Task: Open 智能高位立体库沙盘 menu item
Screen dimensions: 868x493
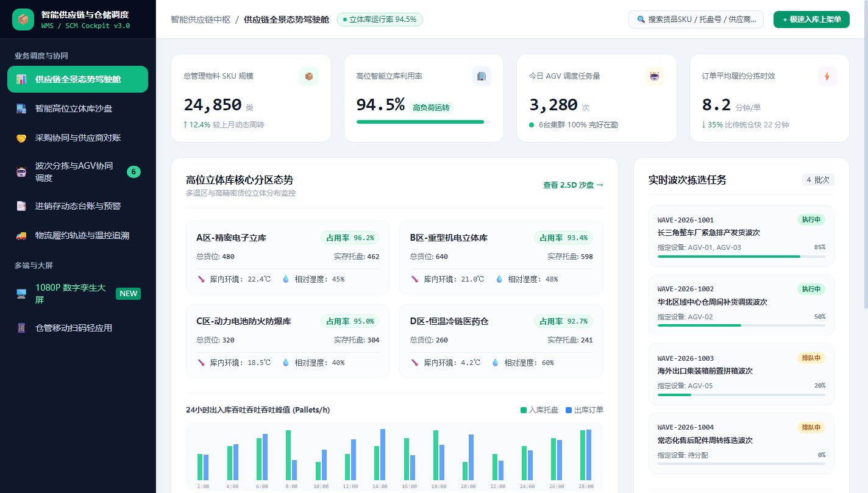Action: (x=77, y=108)
